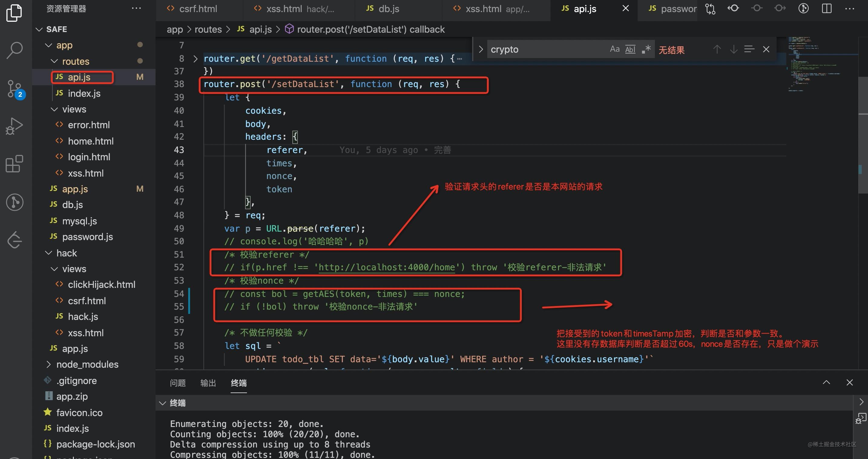Screen dimensions: 868x459
Task: Open the Search view in activity bar
Action: [x=14, y=50]
